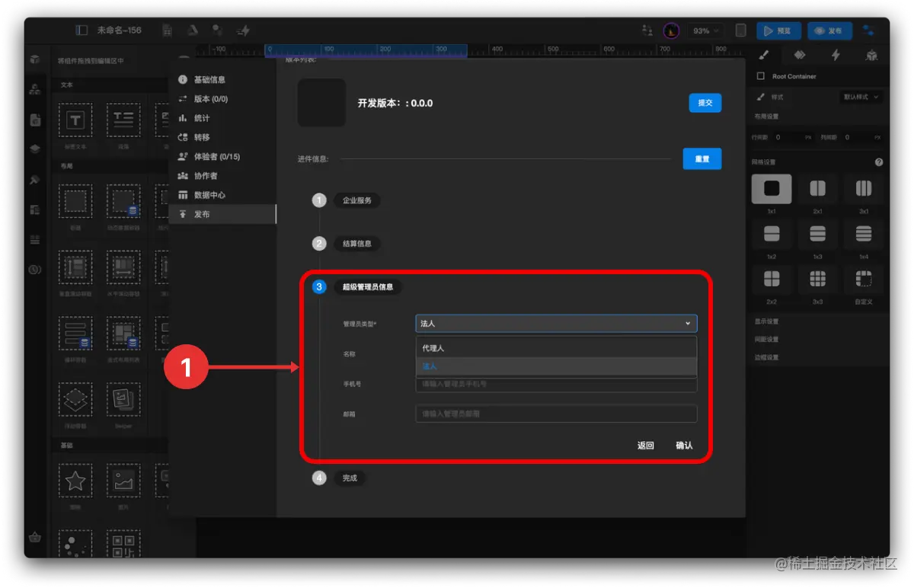Go to step 1 企业服务
Screen dimensions: 914x588
[x=356, y=200]
